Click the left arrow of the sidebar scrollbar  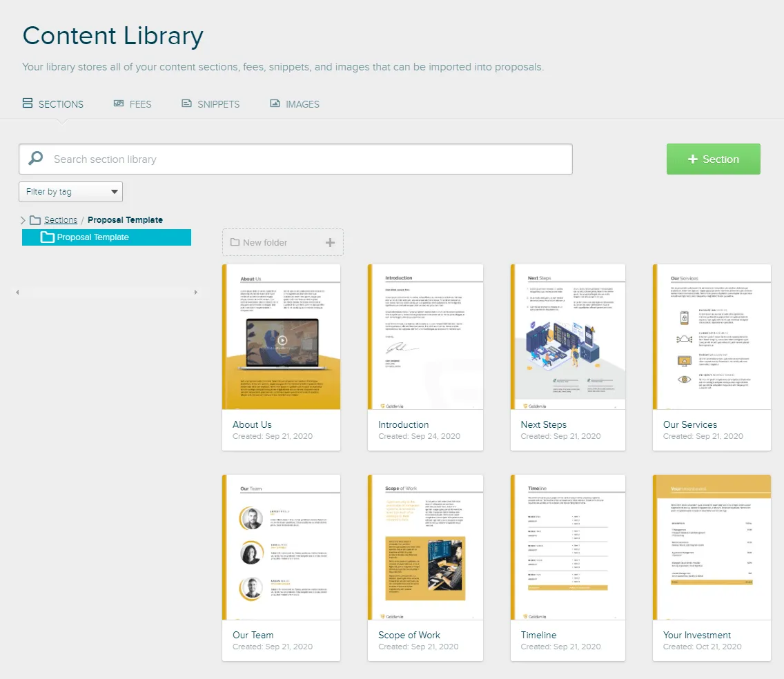pyautogui.click(x=17, y=292)
